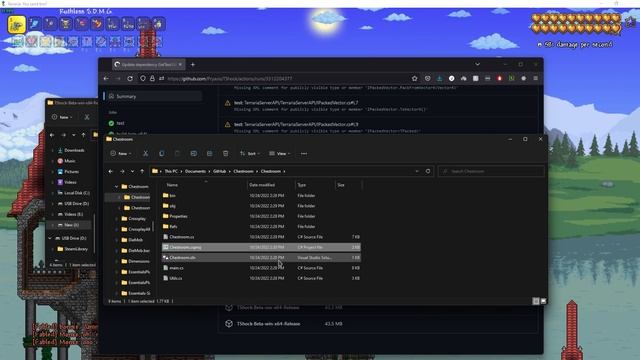The image size is (640, 360).
Task: Bookmark this GitHub page with star icon
Action: [415, 78]
